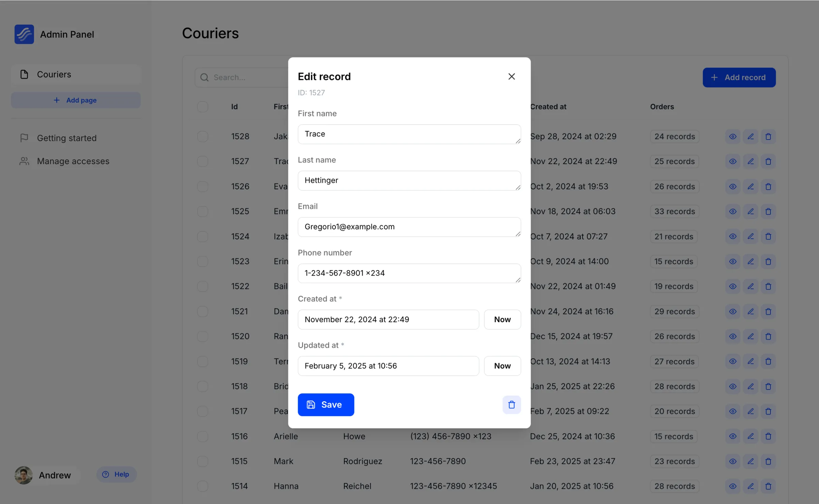
Task: View record 1525 using the eye icon
Action: 733,212
